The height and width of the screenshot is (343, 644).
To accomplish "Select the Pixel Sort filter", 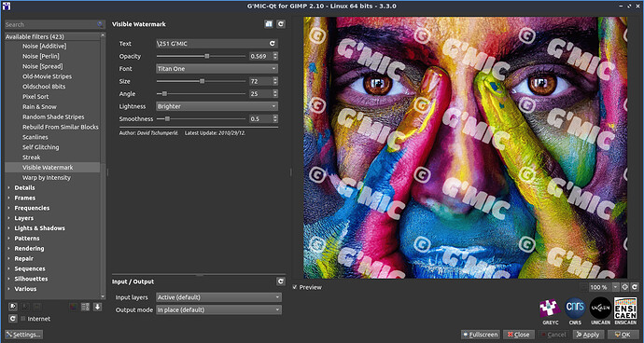I will tap(35, 96).
